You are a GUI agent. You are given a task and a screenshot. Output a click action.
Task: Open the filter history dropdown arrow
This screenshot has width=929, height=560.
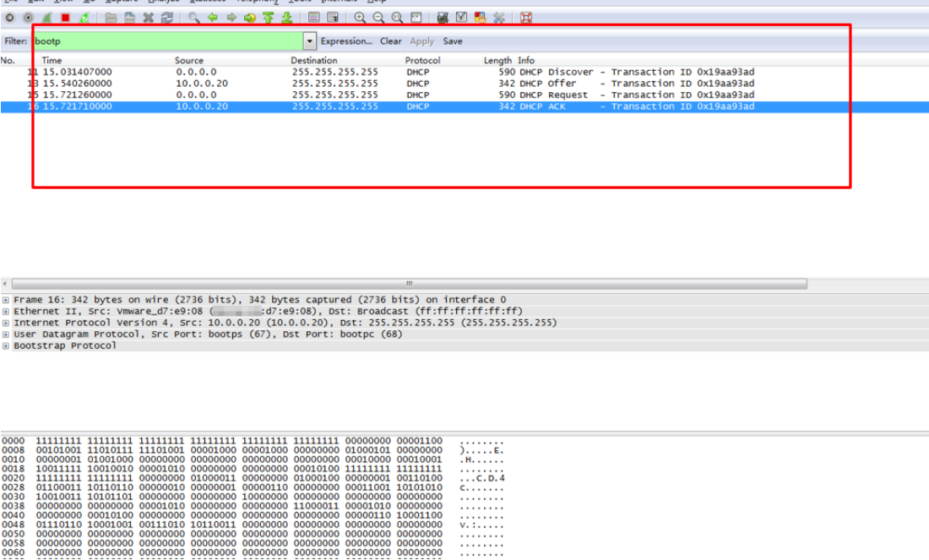coord(309,41)
